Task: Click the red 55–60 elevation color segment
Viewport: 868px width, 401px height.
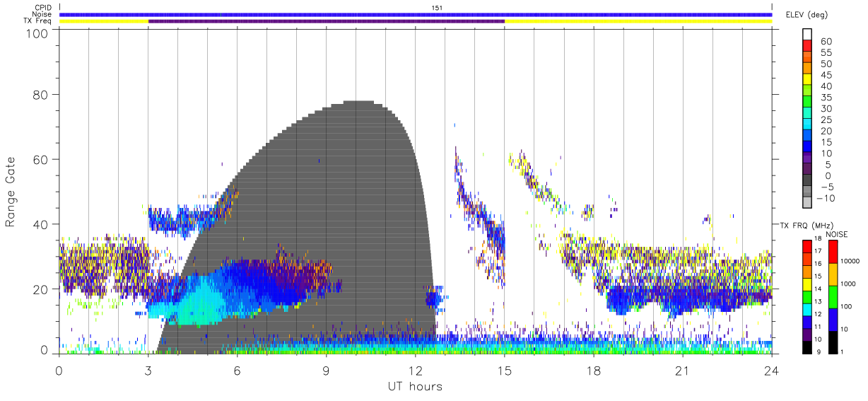Action: [x=807, y=47]
